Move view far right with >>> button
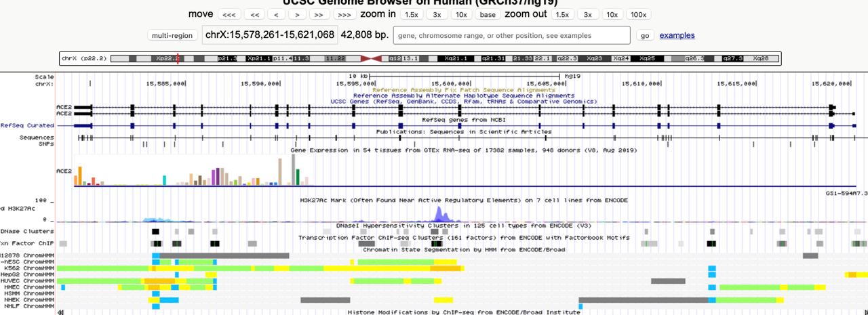The height and width of the screenshot is (315, 868). pos(344,14)
